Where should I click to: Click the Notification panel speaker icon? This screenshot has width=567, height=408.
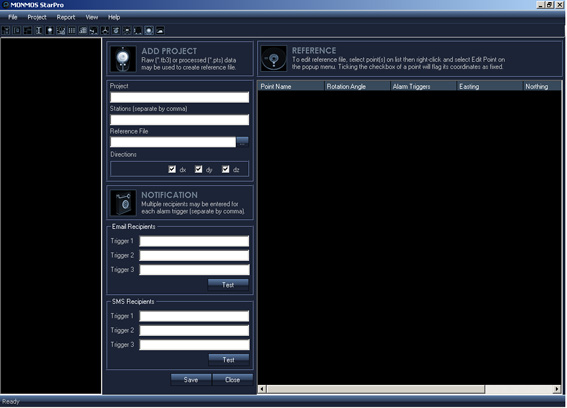click(x=123, y=203)
